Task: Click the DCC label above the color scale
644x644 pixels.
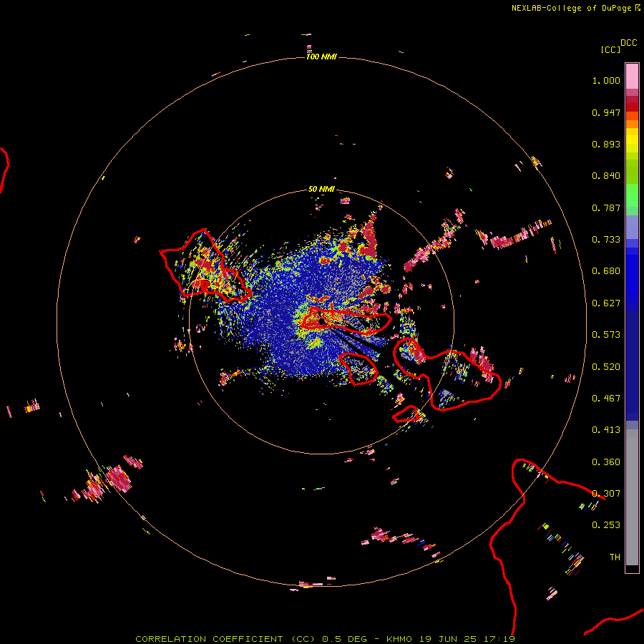Action: point(628,43)
